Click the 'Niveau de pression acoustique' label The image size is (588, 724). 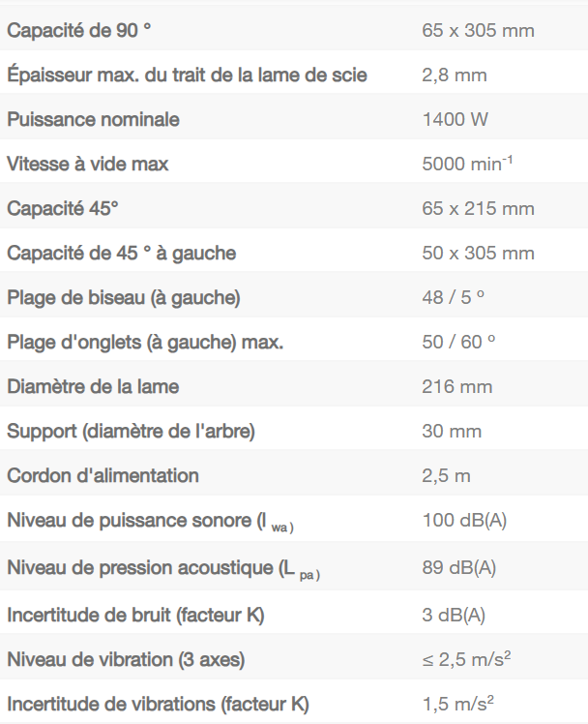tap(162, 566)
